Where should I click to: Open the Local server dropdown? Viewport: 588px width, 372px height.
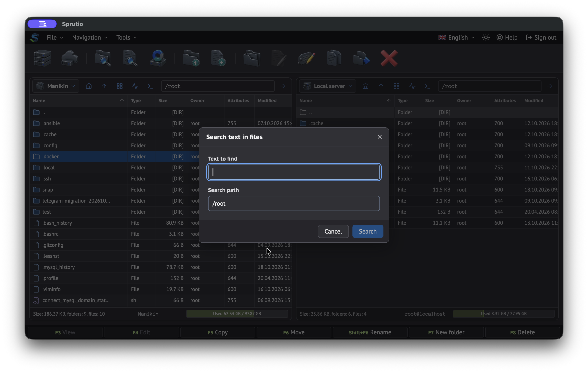click(327, 86)
